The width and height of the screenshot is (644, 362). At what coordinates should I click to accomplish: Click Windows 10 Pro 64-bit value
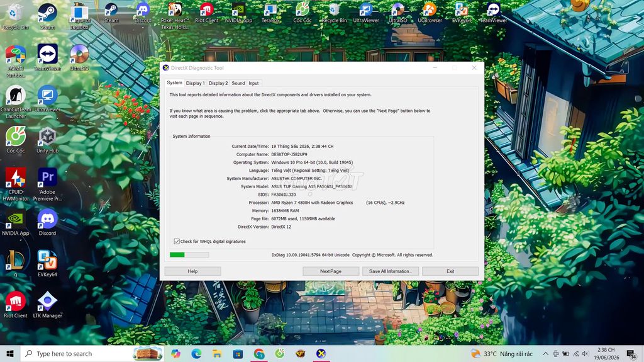[312, 162]
